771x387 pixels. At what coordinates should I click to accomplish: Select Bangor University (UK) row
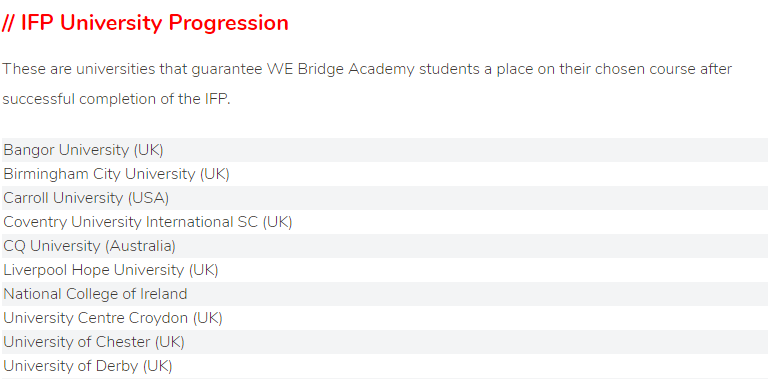[385, 150]
